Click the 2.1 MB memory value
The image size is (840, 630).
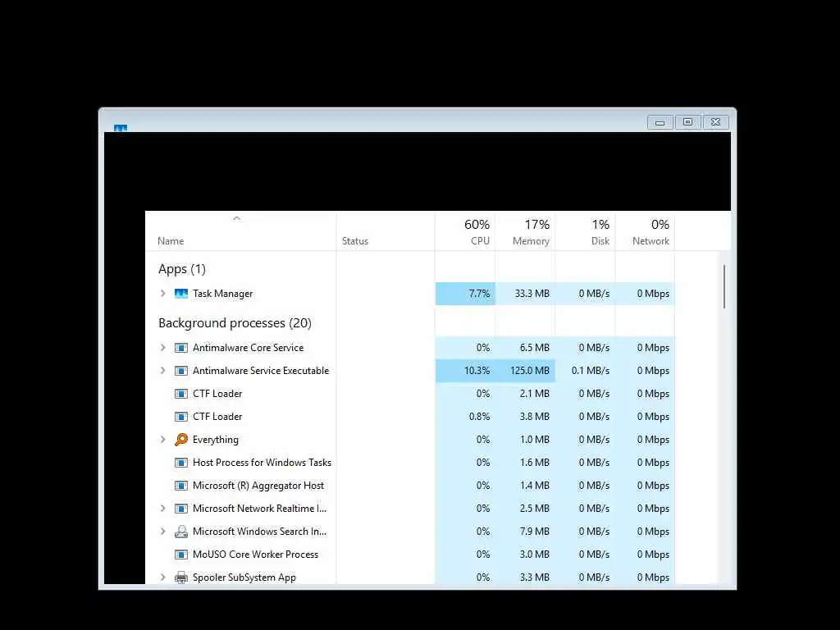click(x=535, y=393)
